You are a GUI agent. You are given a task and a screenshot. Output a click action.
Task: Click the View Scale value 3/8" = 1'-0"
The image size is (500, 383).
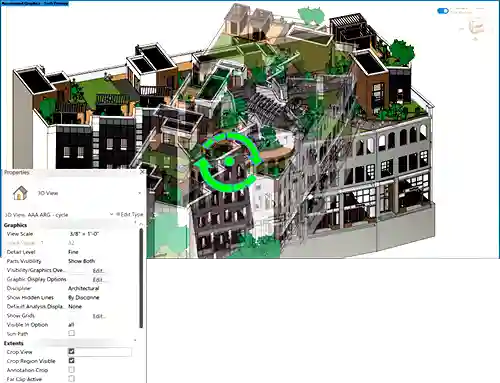click(84, 234)
